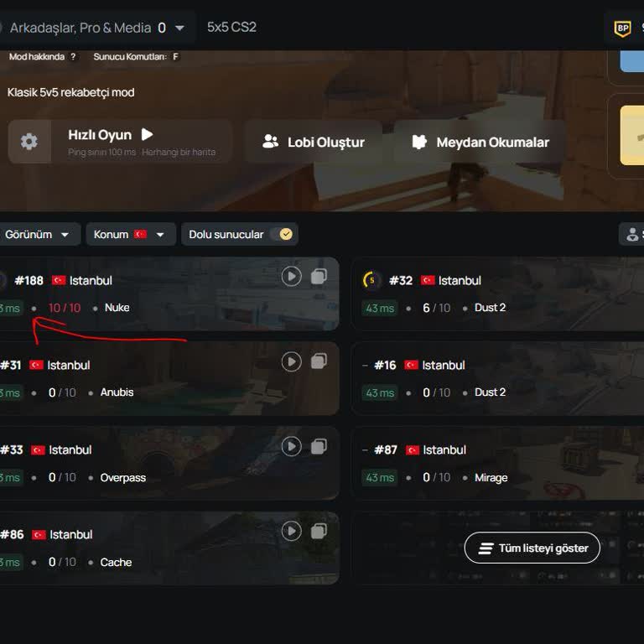Click 6 / 10 player count on #32
The height and width of the screenshot is (644, 644).
pyautogui.click(x=436, y=308)
